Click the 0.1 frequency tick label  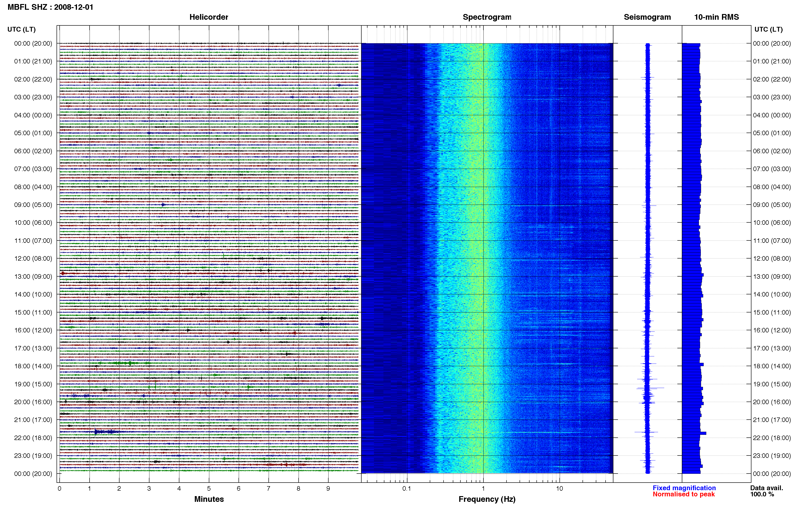pos(407,489)
